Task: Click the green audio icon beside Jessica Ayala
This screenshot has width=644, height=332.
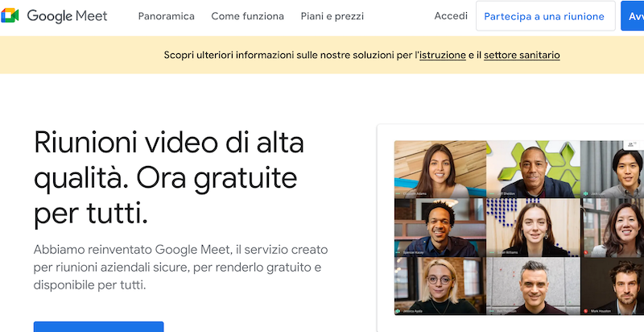Action: point(398,311)
